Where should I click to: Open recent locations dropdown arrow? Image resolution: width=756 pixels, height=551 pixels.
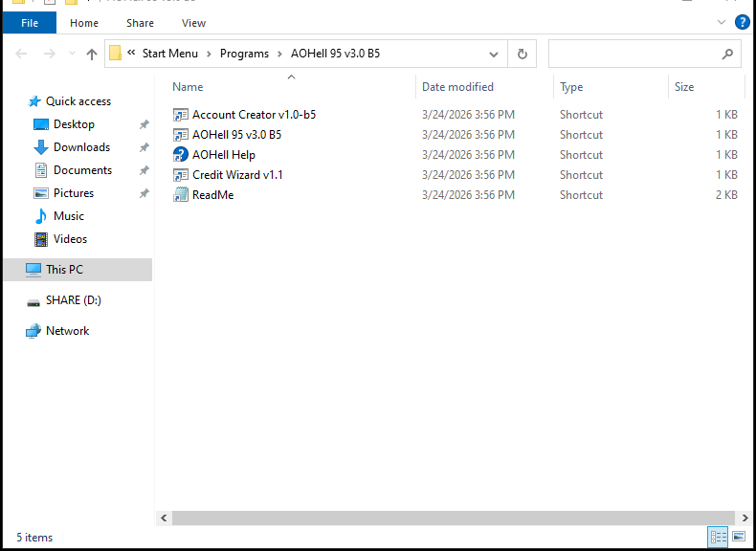72,54
